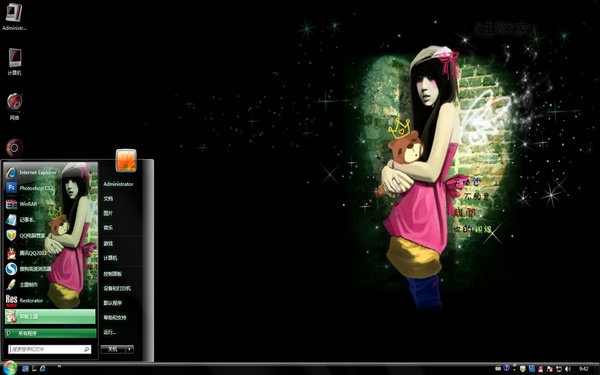Focus the Start menu search box
The height and width of the screenshot is (375, 600).
coord(50,349)
